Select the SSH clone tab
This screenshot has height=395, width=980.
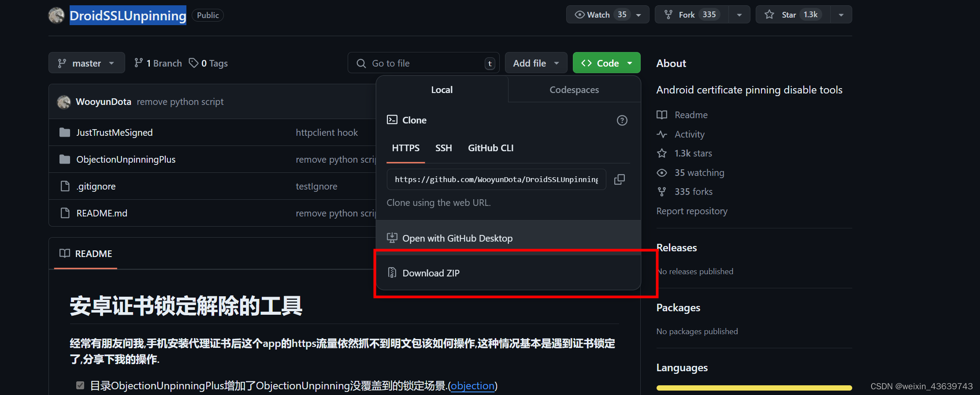pyautogui.click(x=443, y=148)
